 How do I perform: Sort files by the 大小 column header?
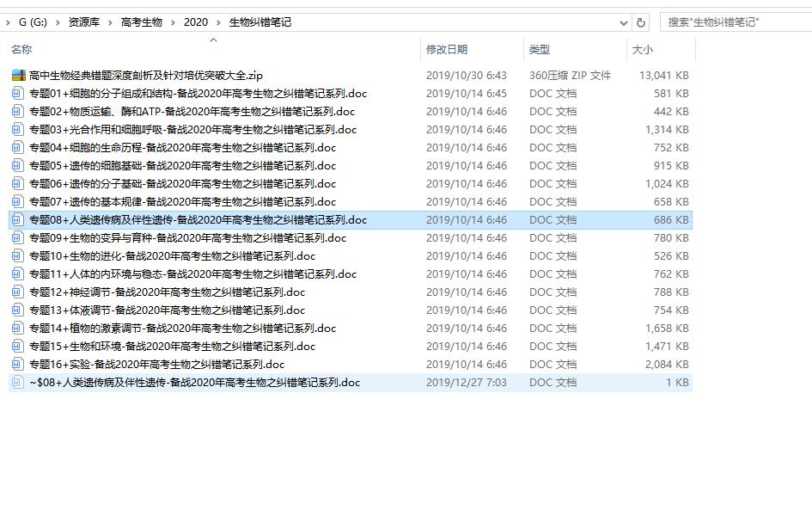click(642, 50)
